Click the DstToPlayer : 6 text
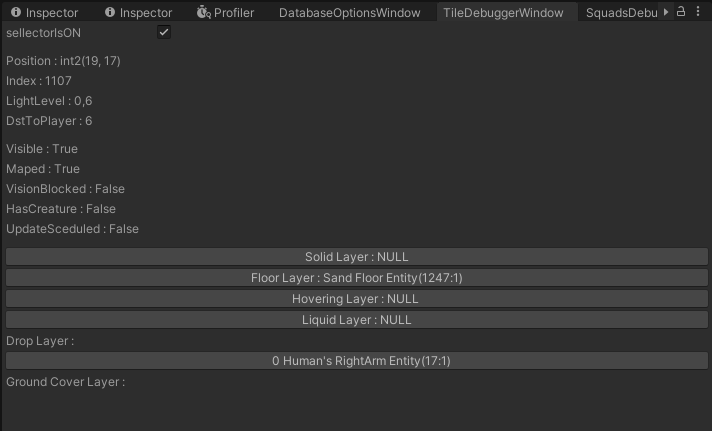The height and width of the screenshot is (431, 712). (49, 121)
